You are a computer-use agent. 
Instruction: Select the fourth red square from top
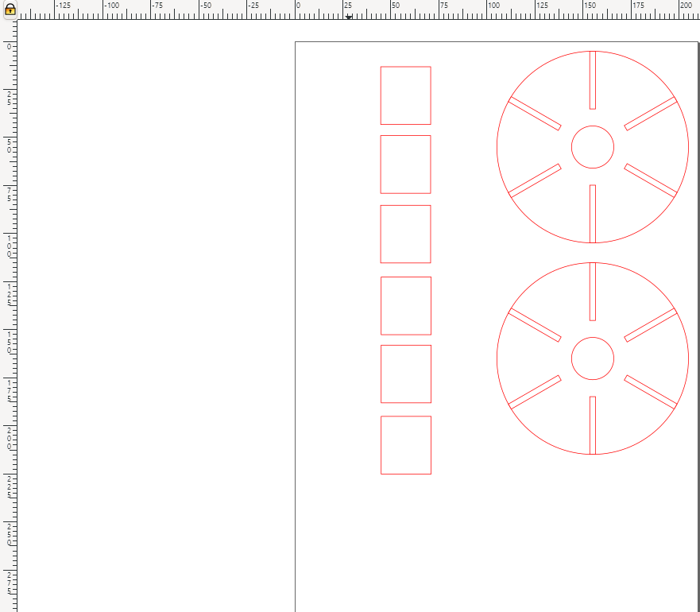pyautogui.click(x=406, y=306)
